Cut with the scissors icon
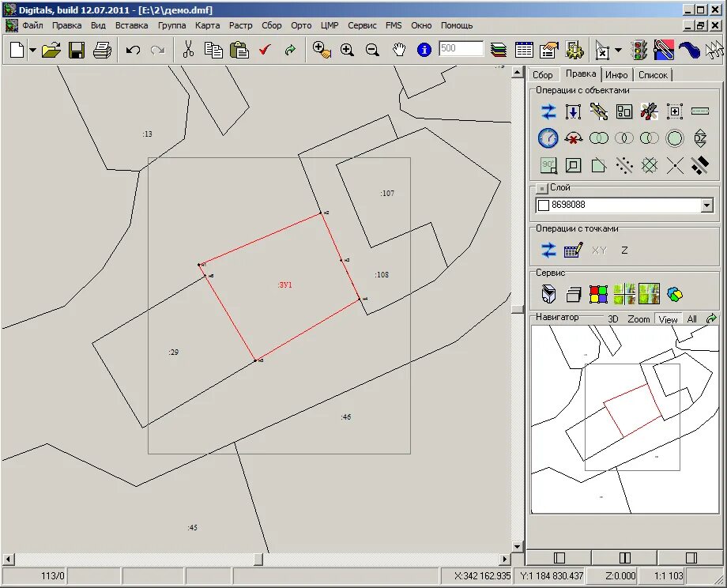Image resolution: width=727 pixels, height=588 pixels. click(188, 50)
